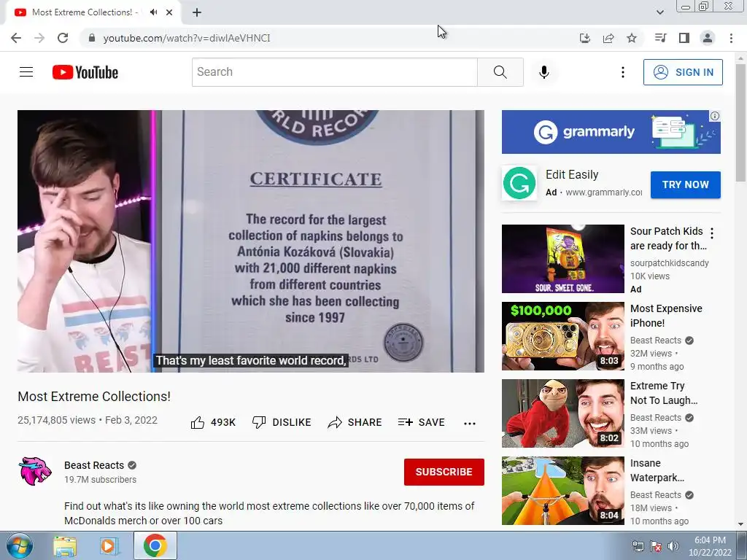Viewport: 747px width, 560px height.
Task: Open Chrome three-dot menu
Action: pyautogui.click(x=731, y=38)
